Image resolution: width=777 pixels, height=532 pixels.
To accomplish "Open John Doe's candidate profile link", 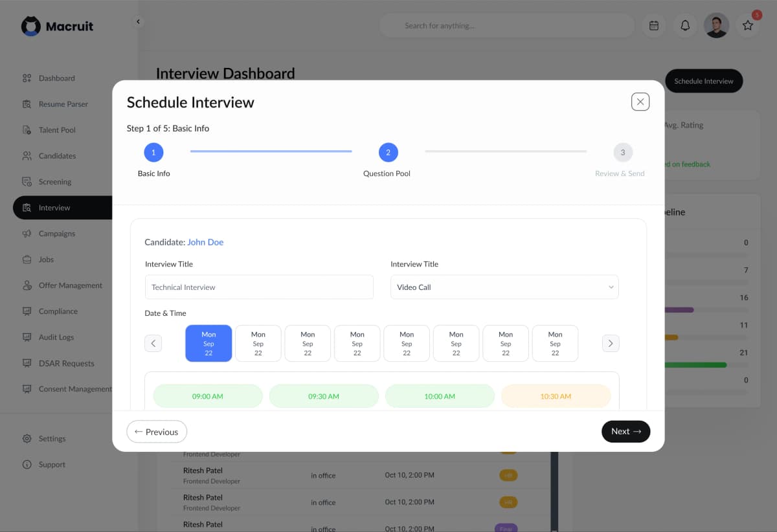I will coord(205,241).
